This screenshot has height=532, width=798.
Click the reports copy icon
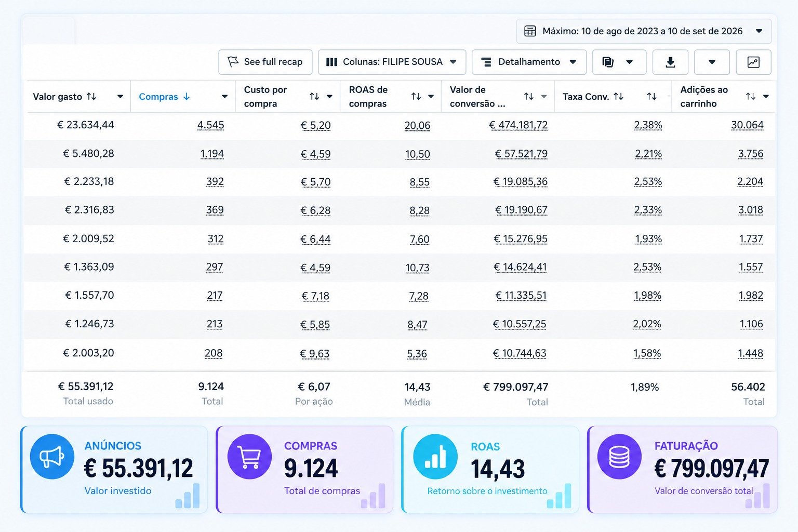pyautogui.click(x=608, y=62)
